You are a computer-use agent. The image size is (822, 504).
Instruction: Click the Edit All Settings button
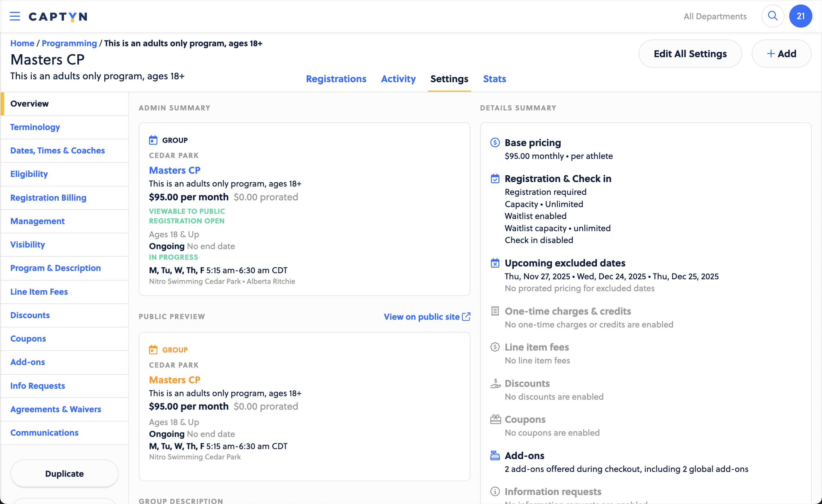click(x=690, y=54)
